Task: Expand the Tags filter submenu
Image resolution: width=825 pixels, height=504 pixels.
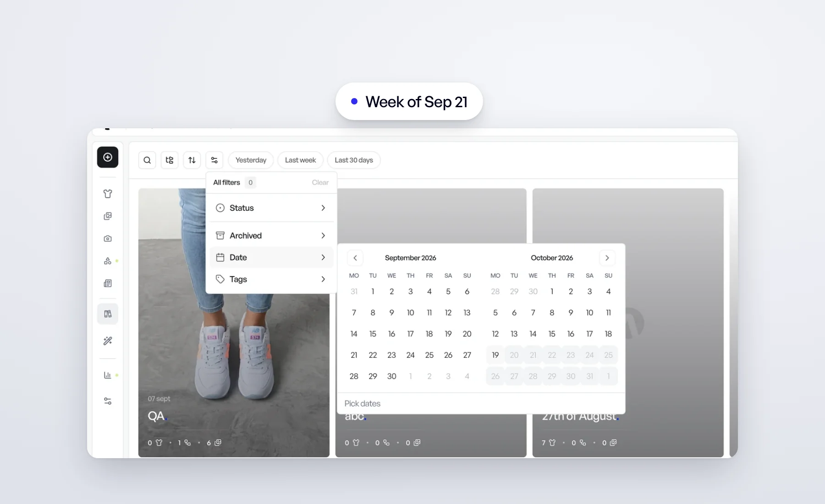Action: [271, 279]
